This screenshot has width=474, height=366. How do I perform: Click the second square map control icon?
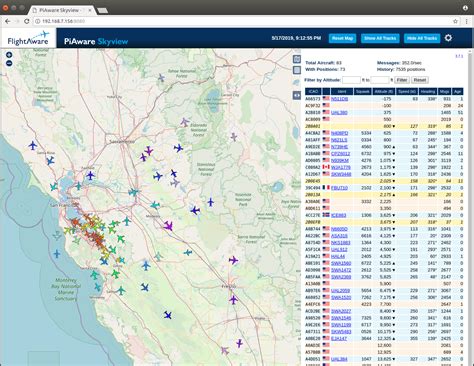pyautogui.click(x=297, y=70)
